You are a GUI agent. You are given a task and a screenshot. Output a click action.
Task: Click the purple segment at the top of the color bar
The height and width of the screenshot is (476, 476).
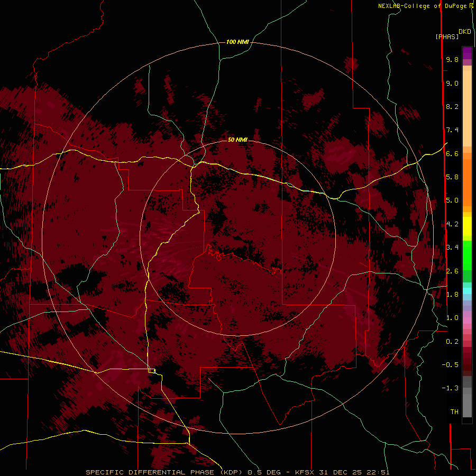tap(467, 53)
